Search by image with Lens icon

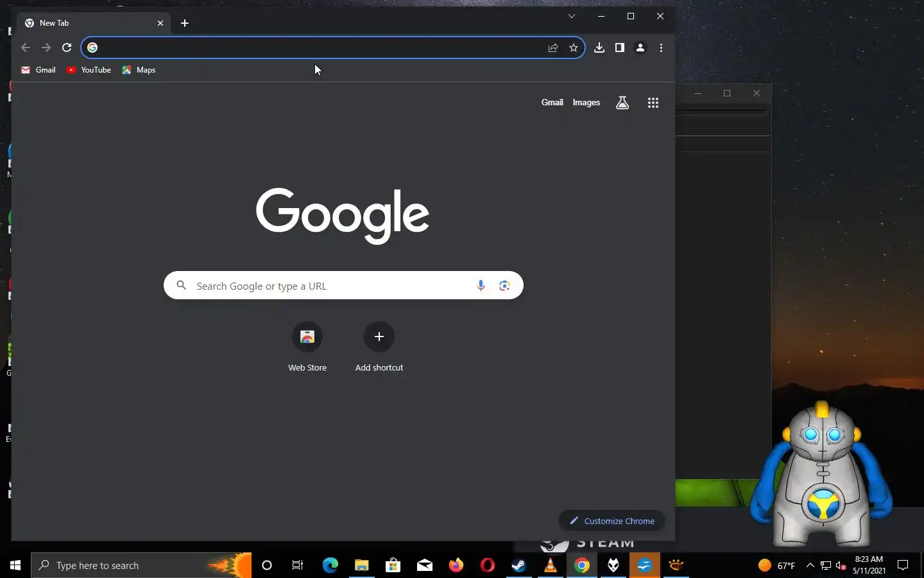click(x=505, y=286)
